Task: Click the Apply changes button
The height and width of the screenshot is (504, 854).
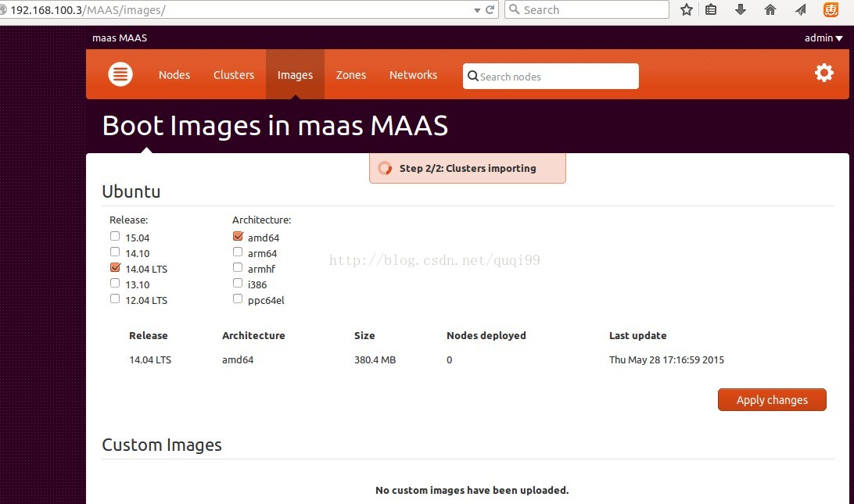Action: tap(772, 399)
